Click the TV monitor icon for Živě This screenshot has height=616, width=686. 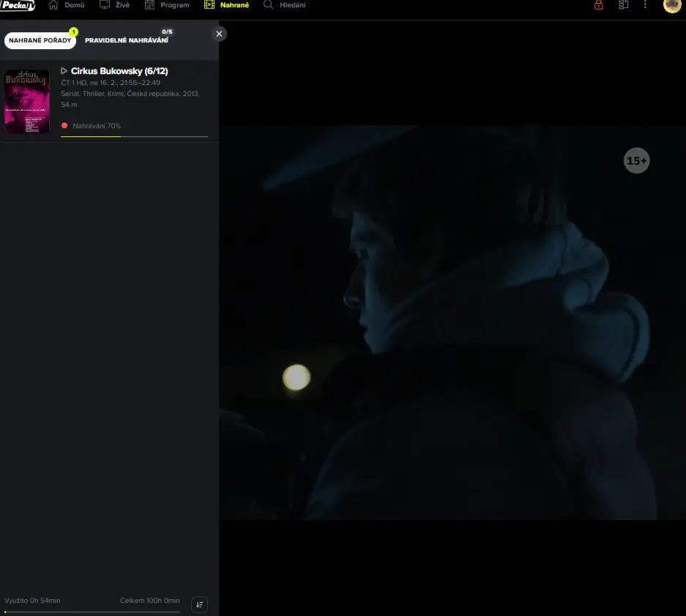(x=105, y=5)
